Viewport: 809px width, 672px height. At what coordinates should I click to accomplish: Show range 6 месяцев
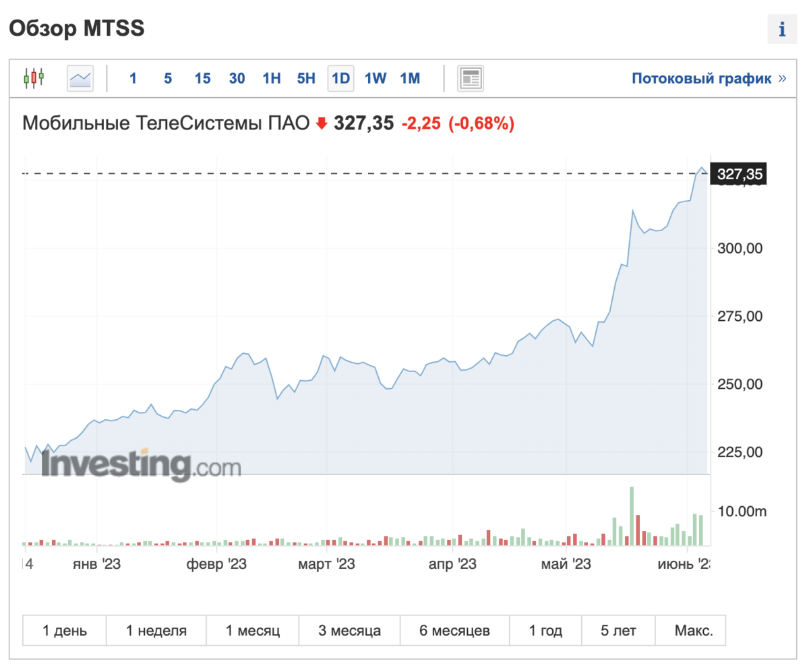[455, 632]
